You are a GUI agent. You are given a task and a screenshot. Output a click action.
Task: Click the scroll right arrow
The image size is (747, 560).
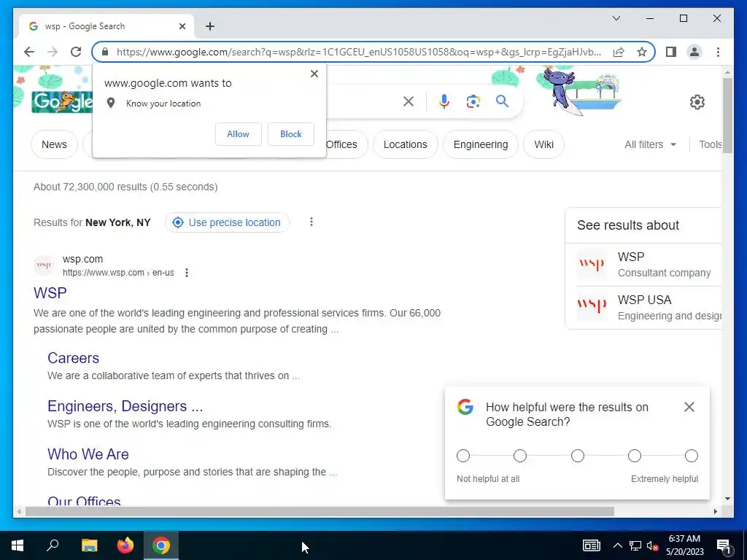pyautogui.click(x=715, y=511)
